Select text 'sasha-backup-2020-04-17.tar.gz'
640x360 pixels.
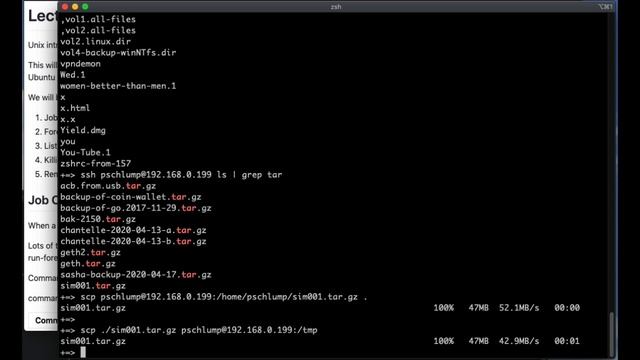(x=136, y=275)
